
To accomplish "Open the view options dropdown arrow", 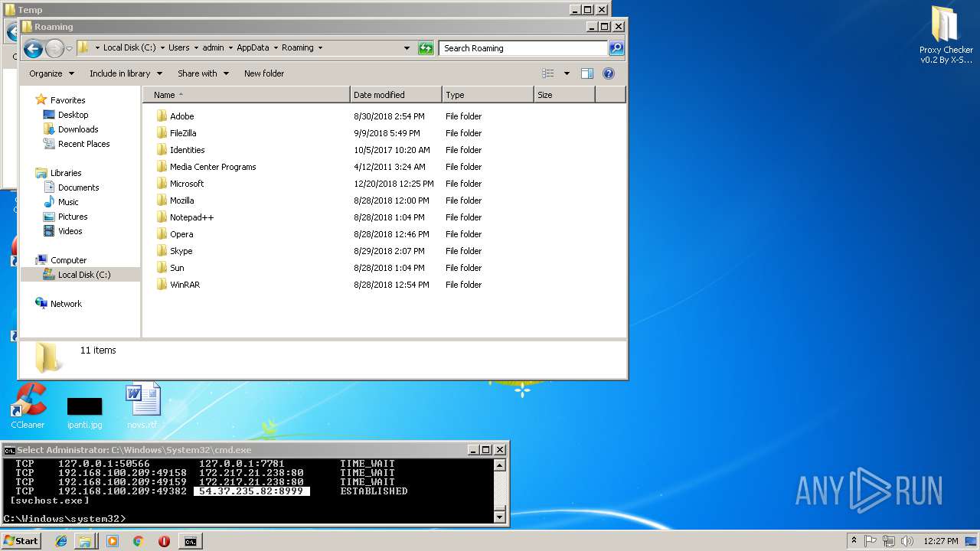I will pyautogui.click(x=567, y=73).
